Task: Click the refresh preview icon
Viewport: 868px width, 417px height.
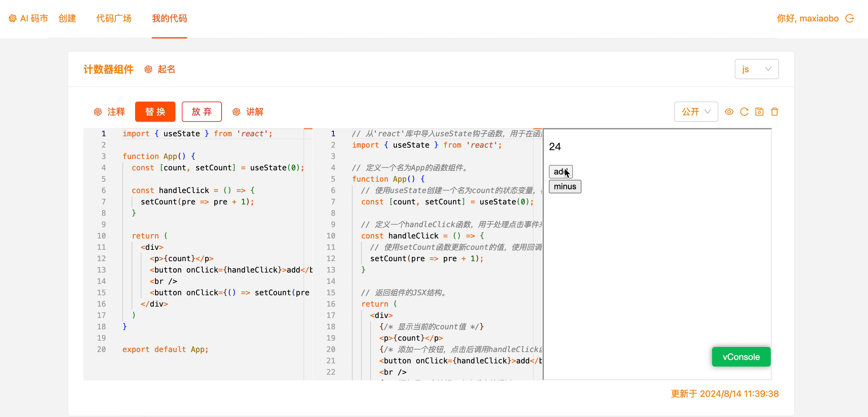Action: coord(744,112)
